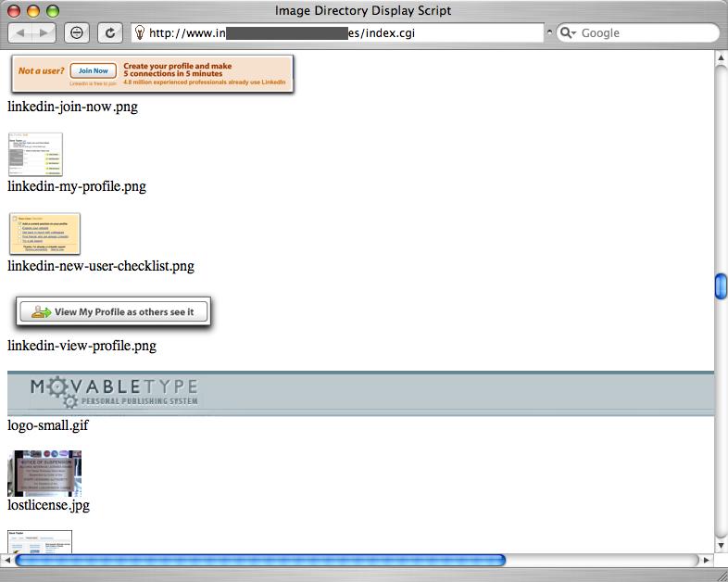Click the address bar URL field
The width and height of the screenshot is (728, 582).
tap(337, 33)
